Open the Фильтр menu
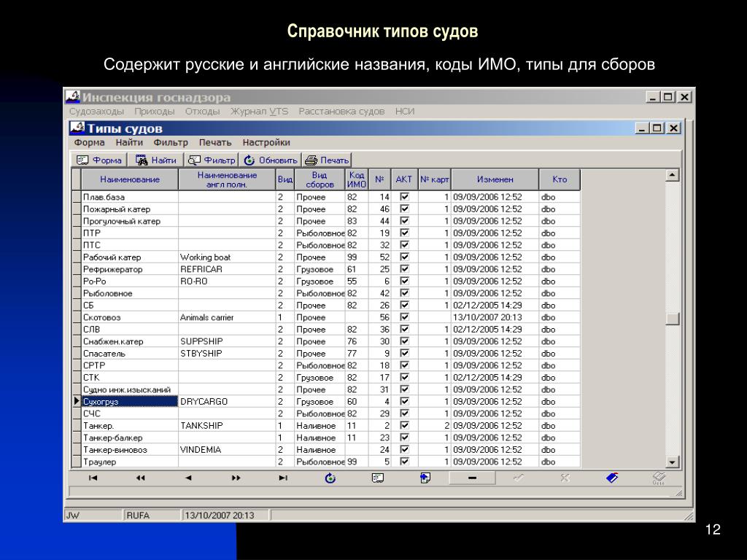The image size is (747, 560). (x=171, y=142)
